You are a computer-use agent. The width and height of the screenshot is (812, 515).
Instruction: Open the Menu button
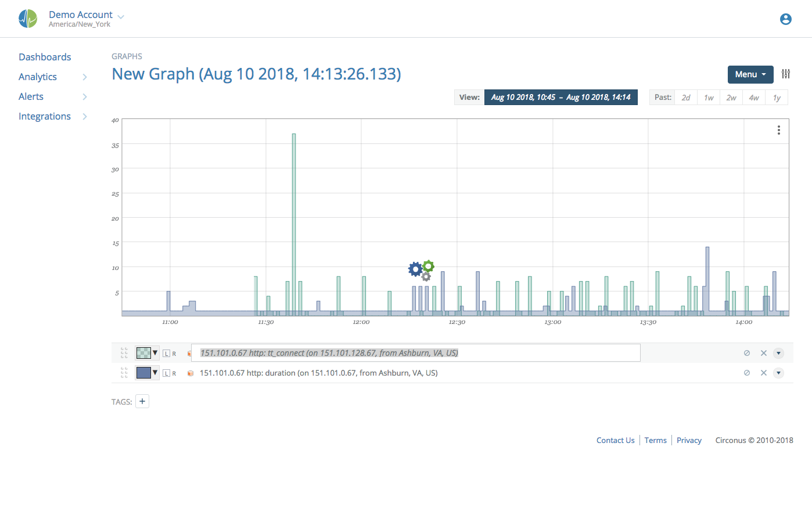(x=750, y=74)
